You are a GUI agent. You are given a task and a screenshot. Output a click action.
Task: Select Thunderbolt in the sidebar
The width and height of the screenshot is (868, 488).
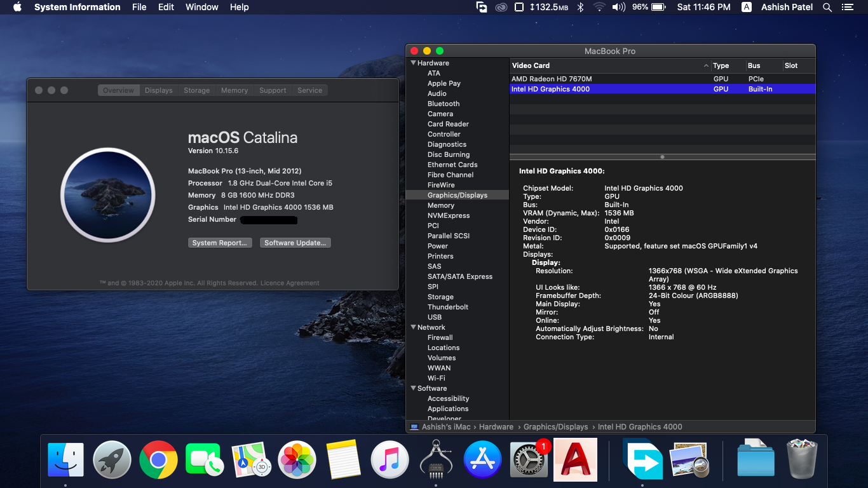point(448,307)
